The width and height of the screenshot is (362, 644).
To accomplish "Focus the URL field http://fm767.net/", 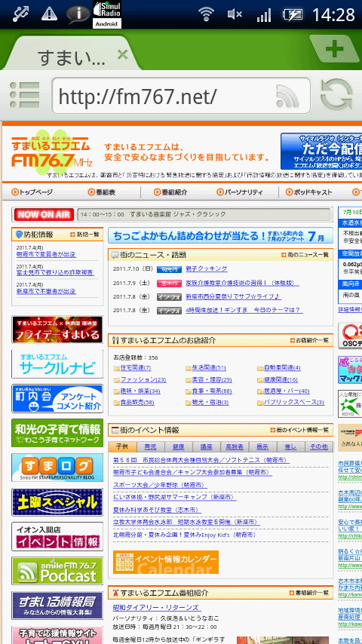I will pos(181,96).
